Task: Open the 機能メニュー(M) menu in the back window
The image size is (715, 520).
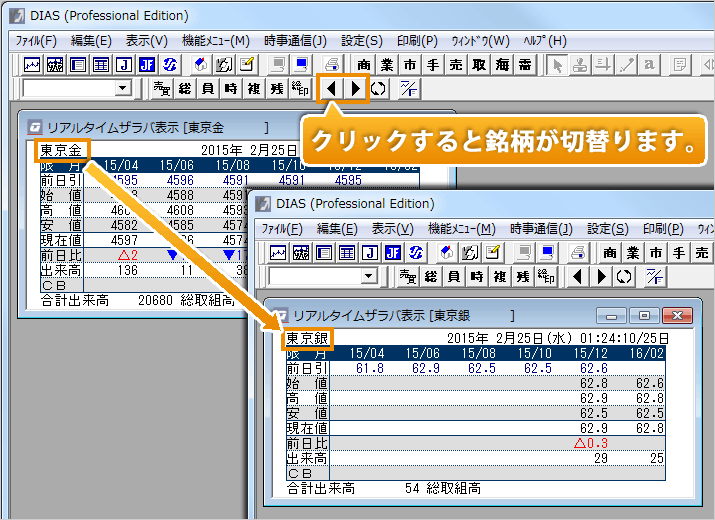Action: point(215,41)
